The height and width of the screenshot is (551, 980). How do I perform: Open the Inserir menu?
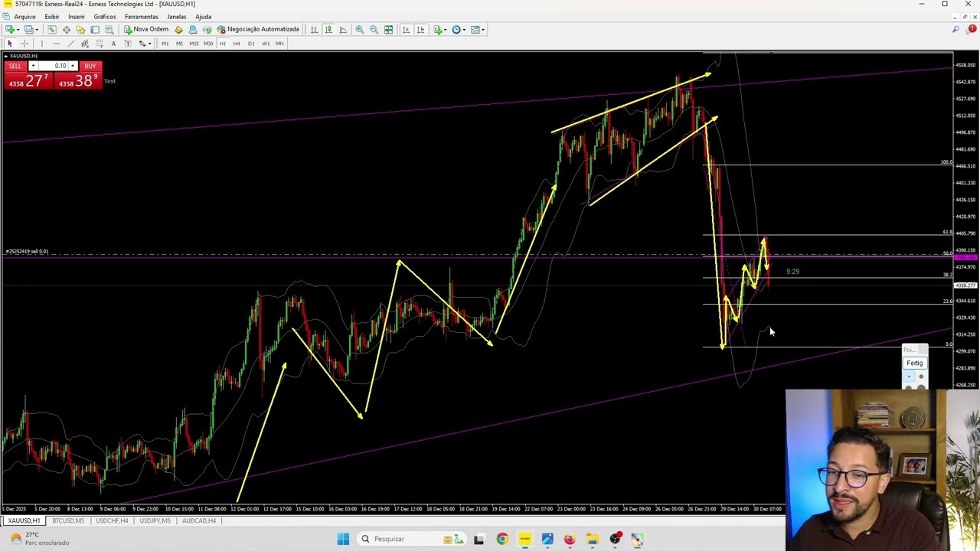point(77,16)
